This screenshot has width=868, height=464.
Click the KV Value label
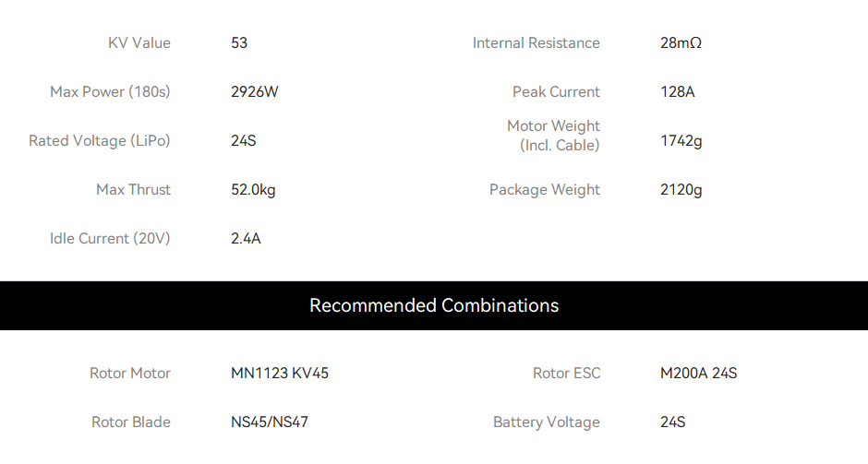point(139,43)
